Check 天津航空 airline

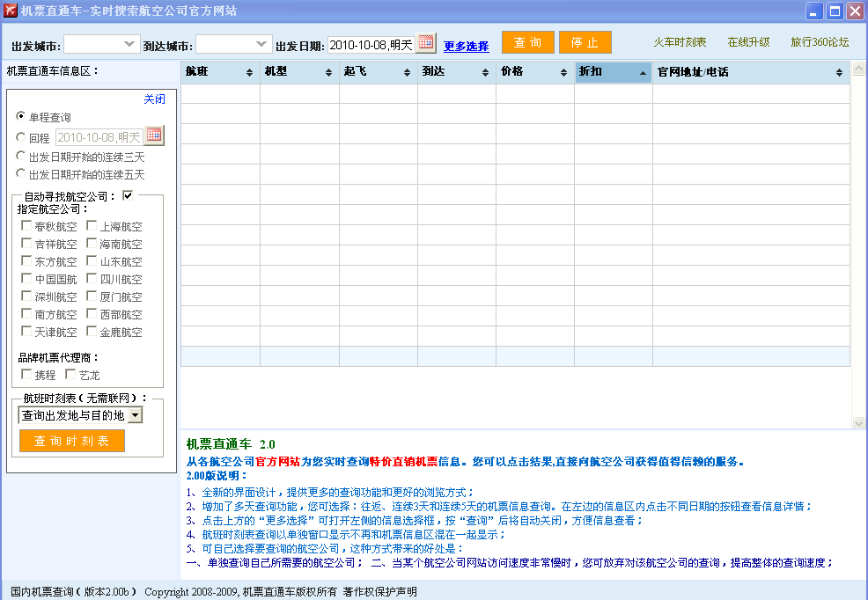click(26, 332)
